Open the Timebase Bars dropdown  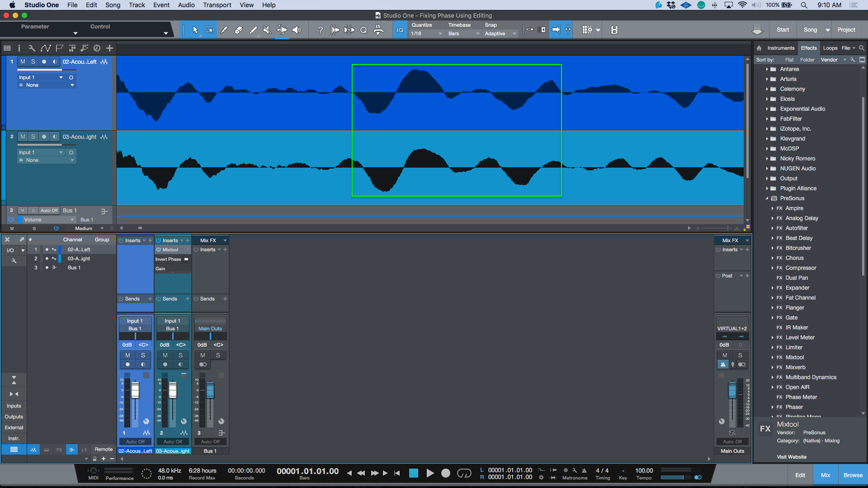[464, 33]
